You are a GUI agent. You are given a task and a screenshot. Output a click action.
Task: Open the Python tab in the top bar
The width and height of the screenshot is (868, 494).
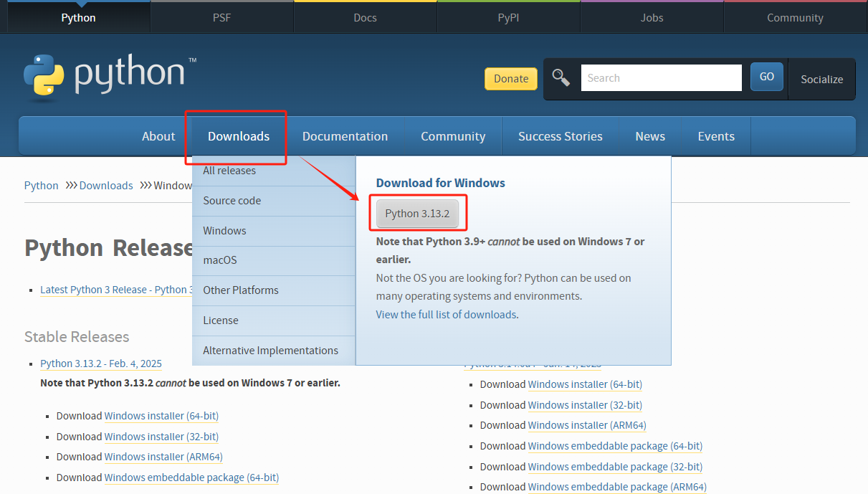click(x=78, y=17)
